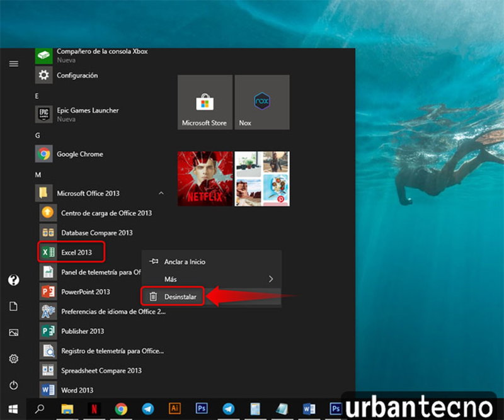The image size is (504, 420).
Task: Open the Más context menu entry
Action: click(x=212, y=279)
